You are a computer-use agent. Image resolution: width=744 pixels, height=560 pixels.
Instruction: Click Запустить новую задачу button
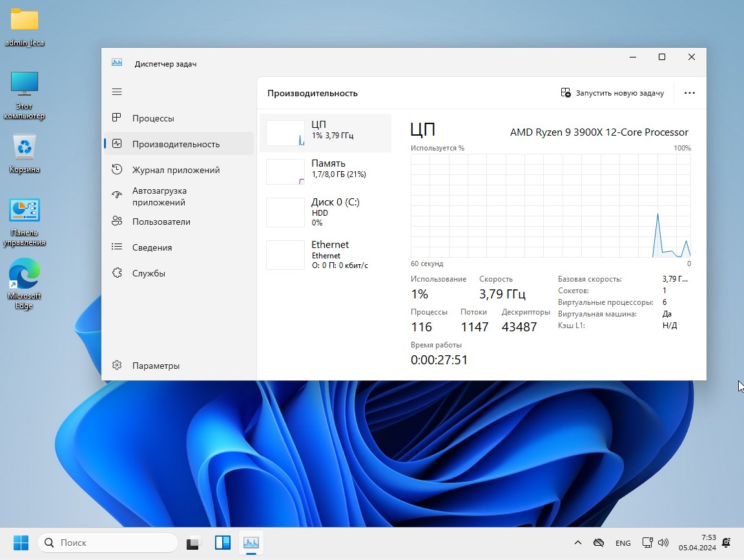[x=612, y=93]
